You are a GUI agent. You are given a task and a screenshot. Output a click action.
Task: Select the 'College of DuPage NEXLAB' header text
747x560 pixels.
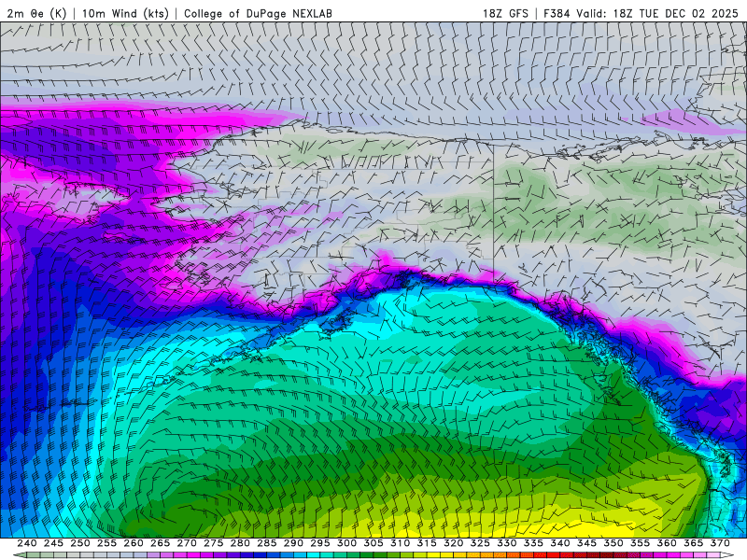pyautogui.click(x=258, y=13)
